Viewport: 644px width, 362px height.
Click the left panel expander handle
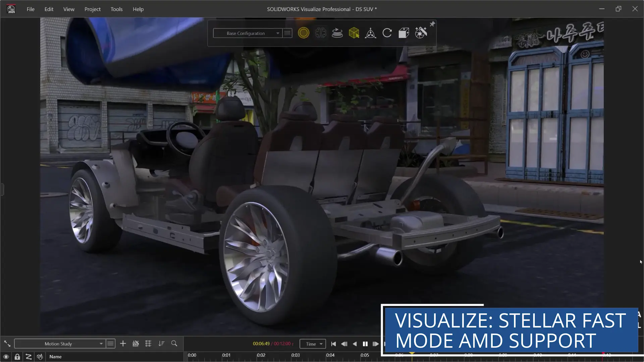click(2, 189)
